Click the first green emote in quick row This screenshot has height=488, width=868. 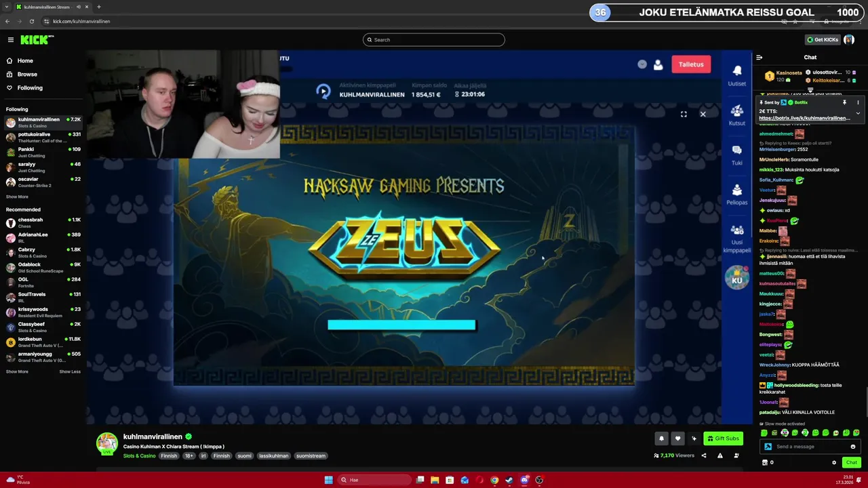[x=764, y=433]
